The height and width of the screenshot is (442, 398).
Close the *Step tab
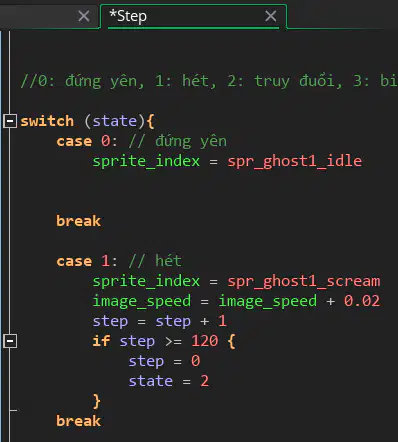270,16
